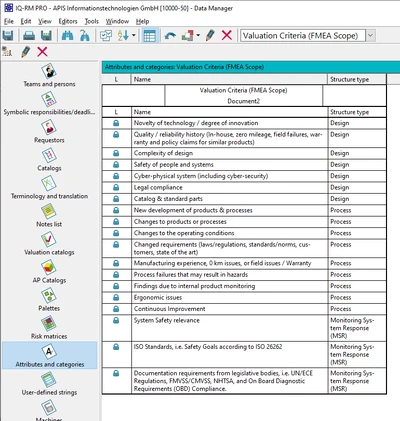
Task: Open the Edit menu
Action: [x=26, y=21]
